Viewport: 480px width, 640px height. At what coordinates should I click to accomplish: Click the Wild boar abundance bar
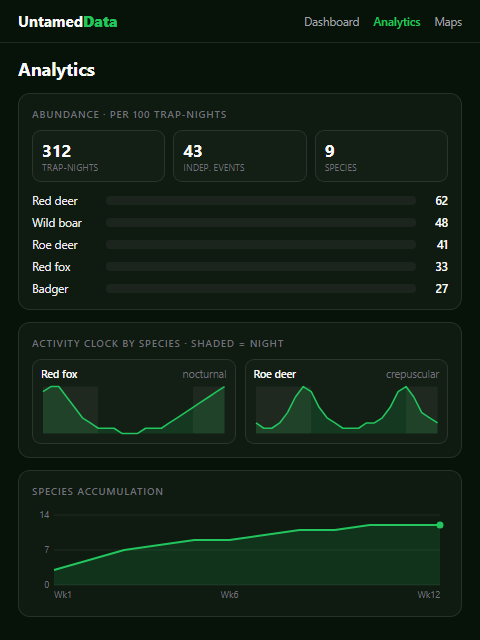[261, 222]
